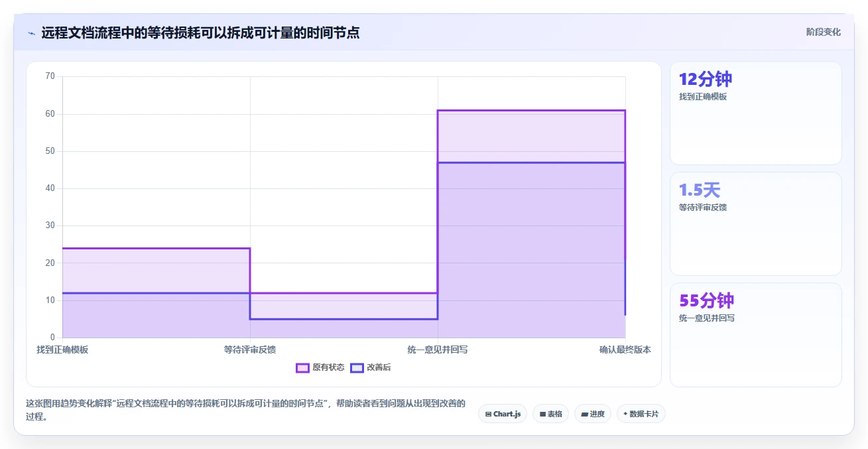This screenshot has height=449, width=868.
Task: Click y-axis value 30
Action: (x=50, y=225)
